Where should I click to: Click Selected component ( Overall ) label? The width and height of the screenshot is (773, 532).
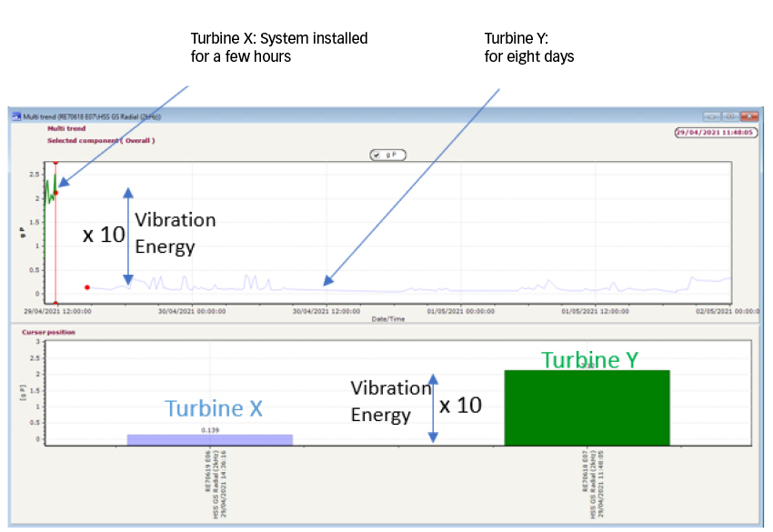point(101,141)
